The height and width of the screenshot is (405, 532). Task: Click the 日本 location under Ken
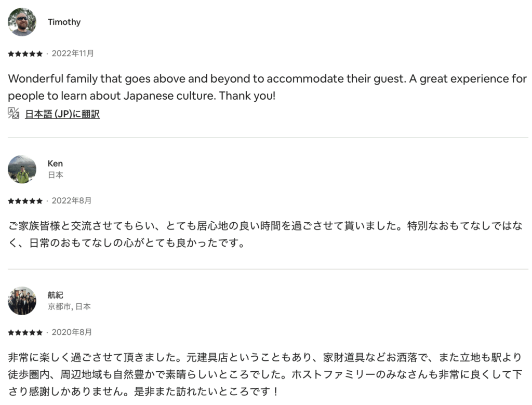pos(56,175)
